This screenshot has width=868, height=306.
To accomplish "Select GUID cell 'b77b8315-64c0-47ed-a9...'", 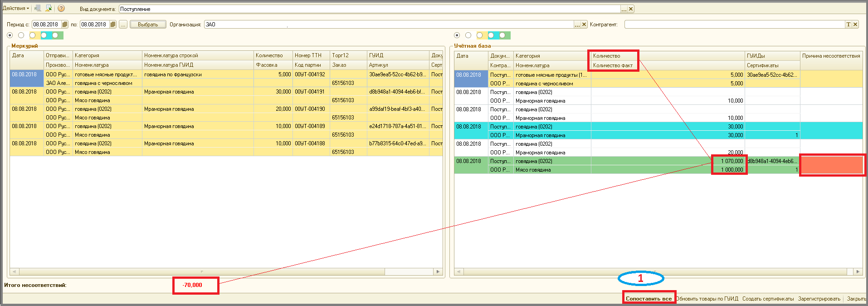I will point(398,143).
